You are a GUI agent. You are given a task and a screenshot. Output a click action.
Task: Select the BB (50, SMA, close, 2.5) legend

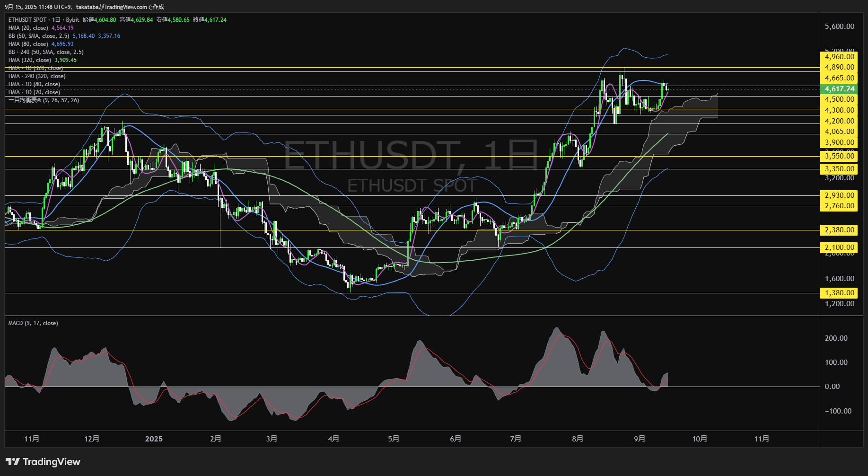click(x=38, y=36)
